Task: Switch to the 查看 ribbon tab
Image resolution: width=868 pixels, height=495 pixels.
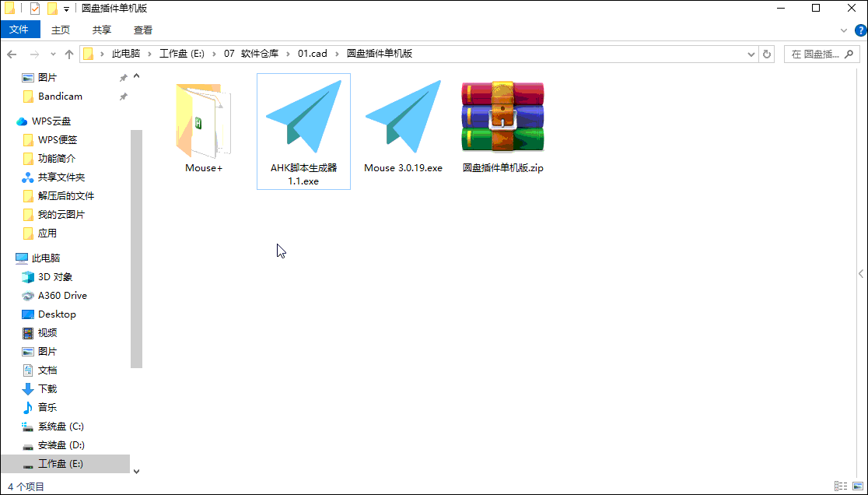Action: click(x=143, y=30)
